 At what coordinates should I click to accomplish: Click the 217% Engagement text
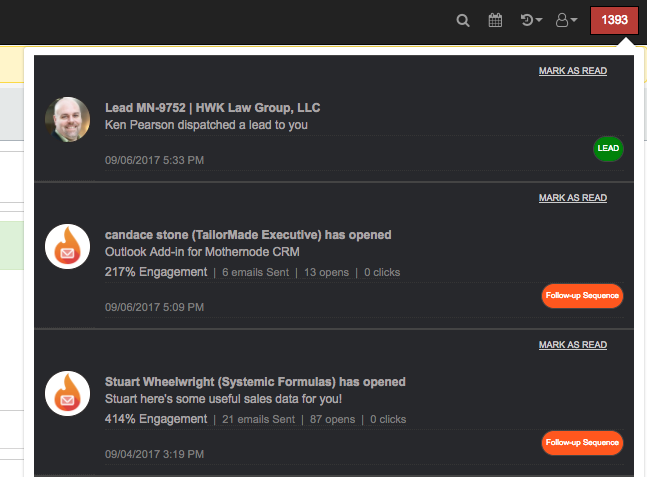(x=156, y=272)
